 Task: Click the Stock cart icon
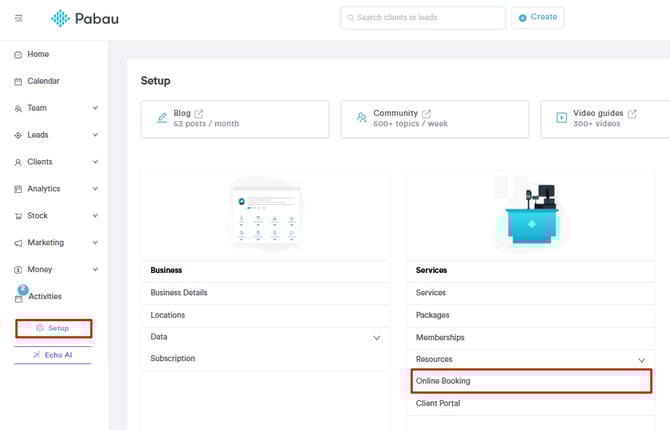pos(18,216)
